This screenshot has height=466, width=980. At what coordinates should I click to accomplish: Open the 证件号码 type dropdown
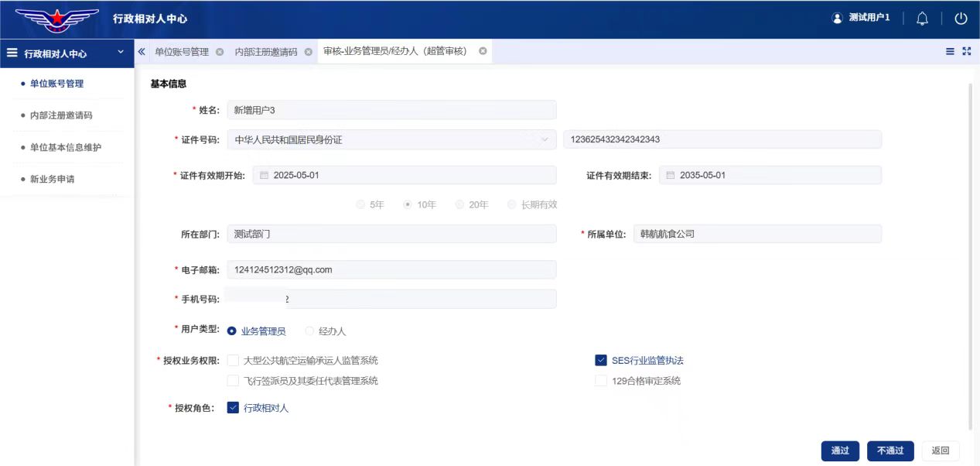[x=391, y=139]
